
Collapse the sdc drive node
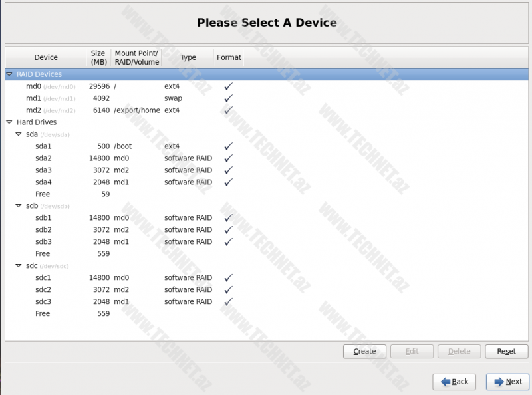click(19, 266)
